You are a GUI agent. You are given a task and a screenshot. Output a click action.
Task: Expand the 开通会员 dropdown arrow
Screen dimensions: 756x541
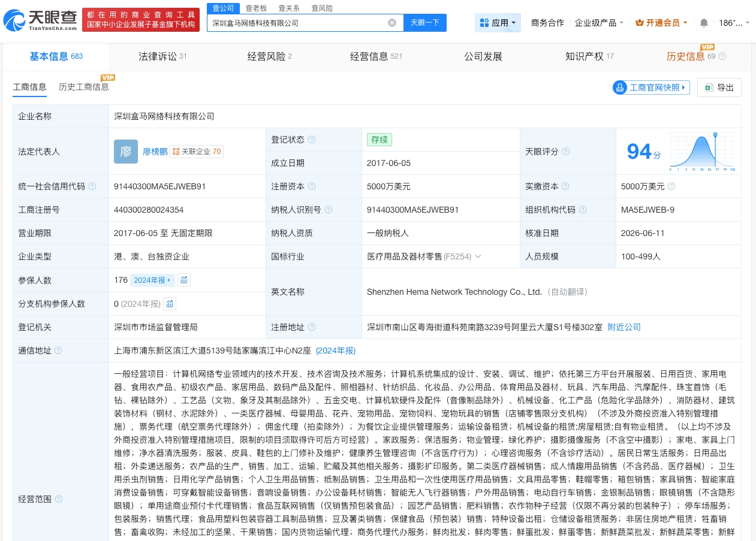pos(685,23)
